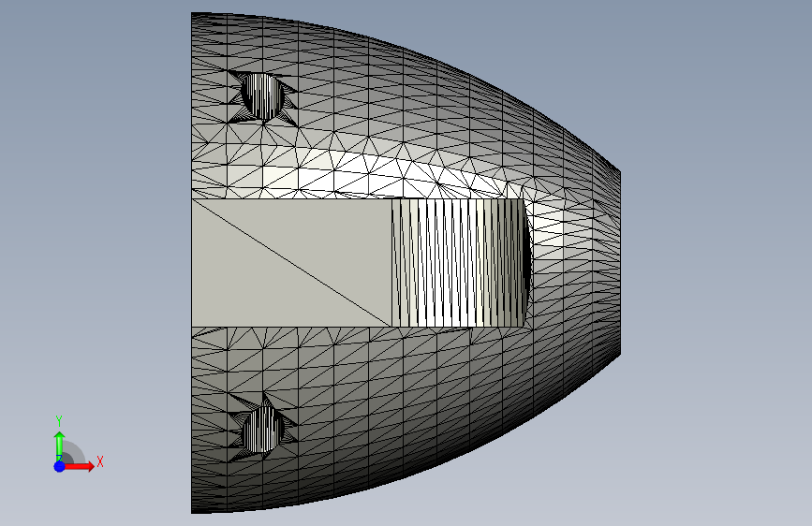Select the blue Z axis dot on triad
The image size is (812, 526).
59,466
